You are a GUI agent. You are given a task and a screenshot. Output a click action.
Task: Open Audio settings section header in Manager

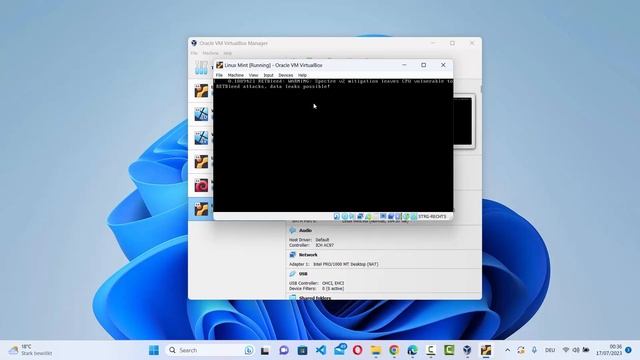305,230
